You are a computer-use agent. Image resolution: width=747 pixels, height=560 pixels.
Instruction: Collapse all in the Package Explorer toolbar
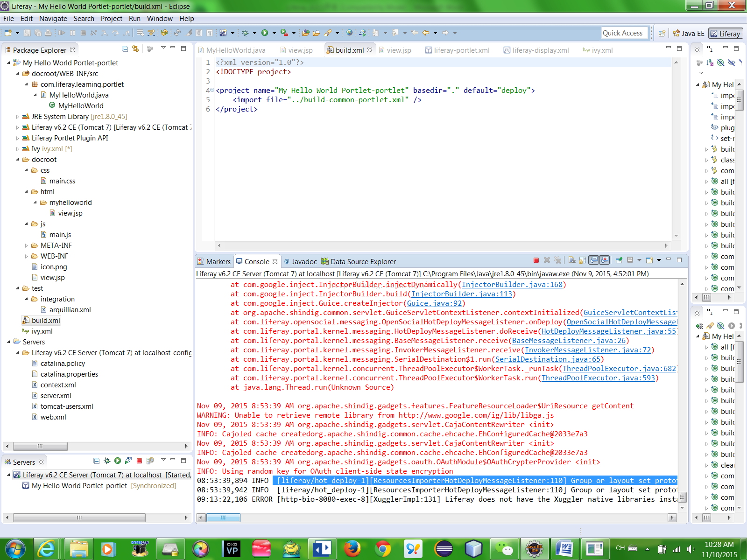(125, 49)
